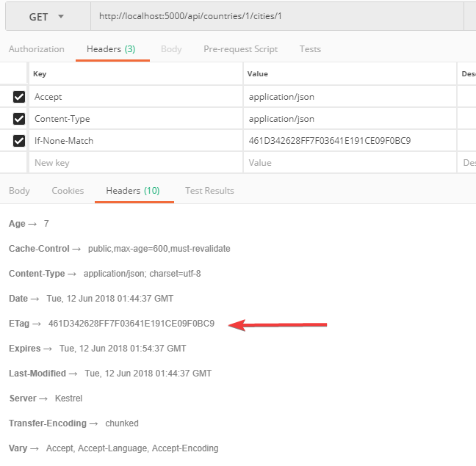The width and height of the screenshot is (476, 466).
Task: Uncheck the Accept header checkbox
Action: tap(19, 97)
